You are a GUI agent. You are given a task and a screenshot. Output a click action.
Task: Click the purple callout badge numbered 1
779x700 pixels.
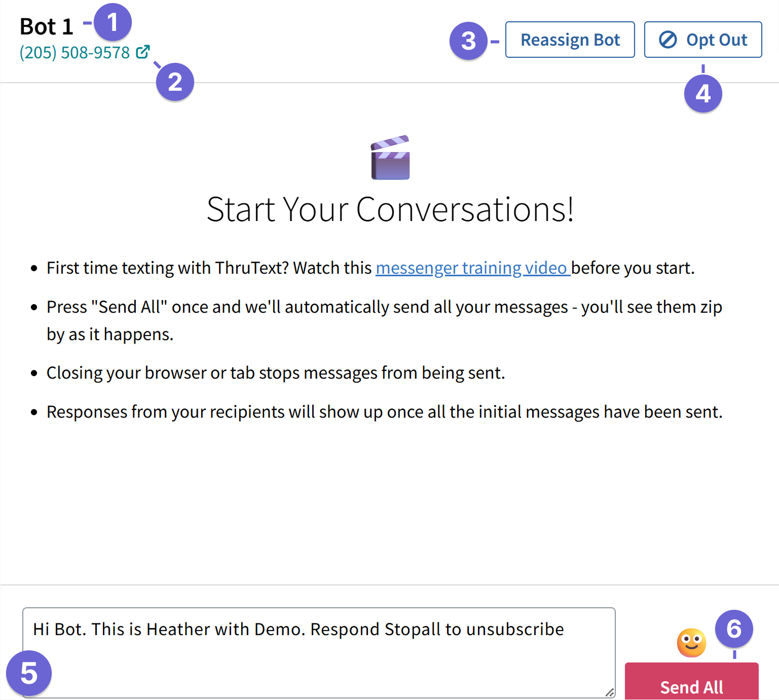(x=114, y=22)
